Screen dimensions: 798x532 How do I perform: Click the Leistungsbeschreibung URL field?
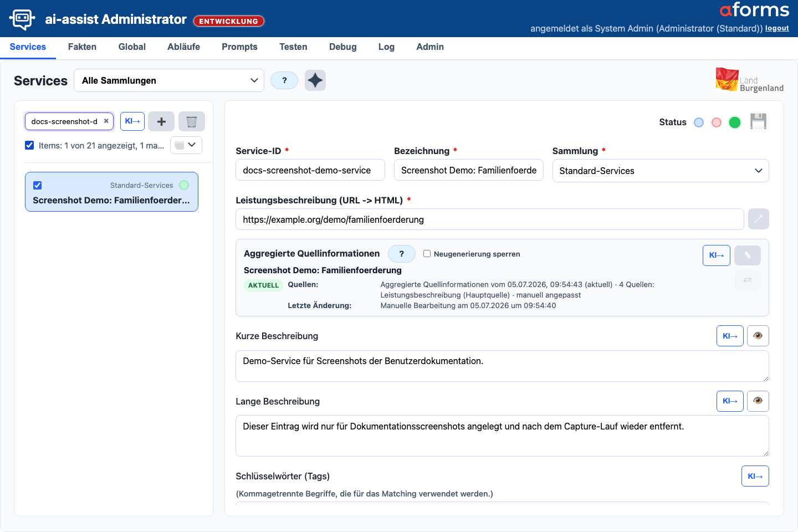point(490,219)
